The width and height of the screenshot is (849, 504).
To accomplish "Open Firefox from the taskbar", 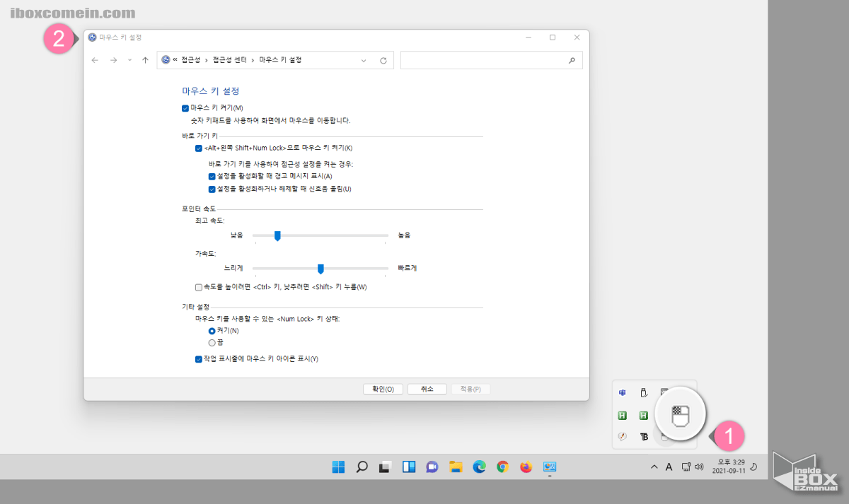I will 527,467.
